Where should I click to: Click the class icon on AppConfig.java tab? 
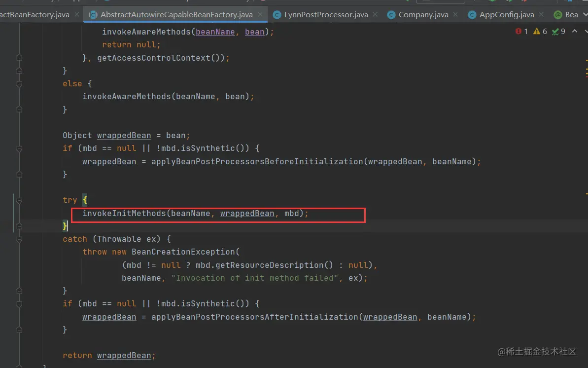472,15
